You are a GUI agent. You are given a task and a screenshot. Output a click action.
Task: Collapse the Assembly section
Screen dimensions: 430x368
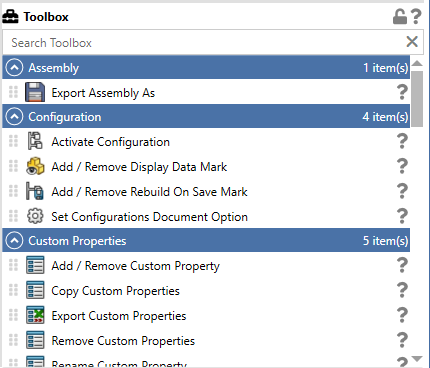click(15, 68)
